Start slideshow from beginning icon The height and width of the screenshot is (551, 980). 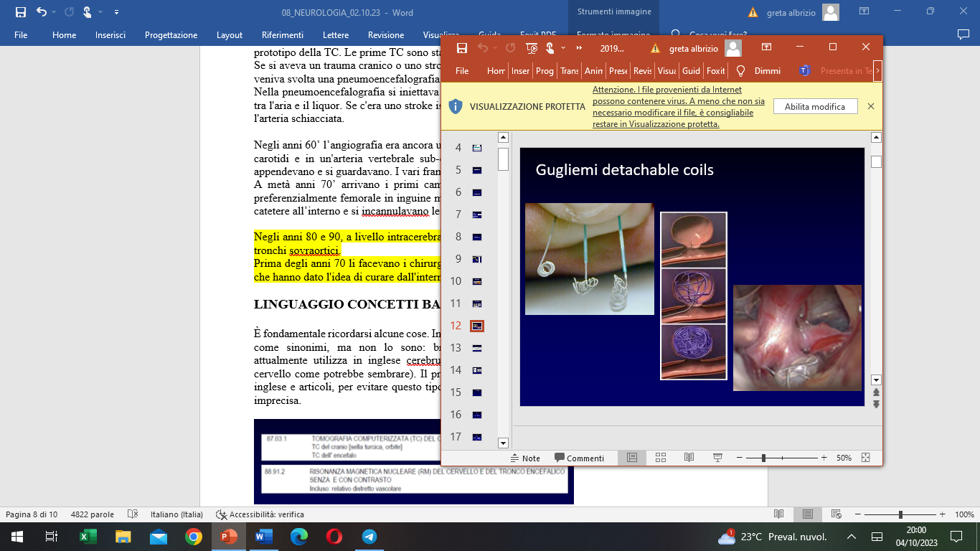click(x=532, y=48)
